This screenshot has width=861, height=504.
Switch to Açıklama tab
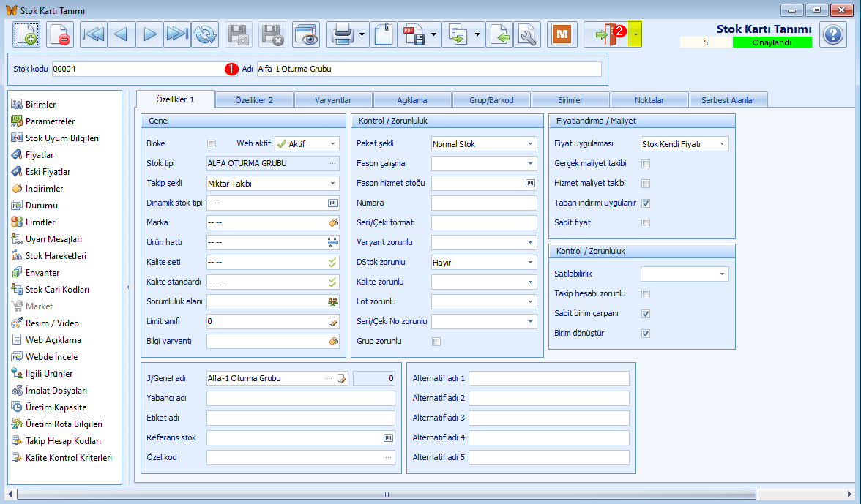[412, 99]
